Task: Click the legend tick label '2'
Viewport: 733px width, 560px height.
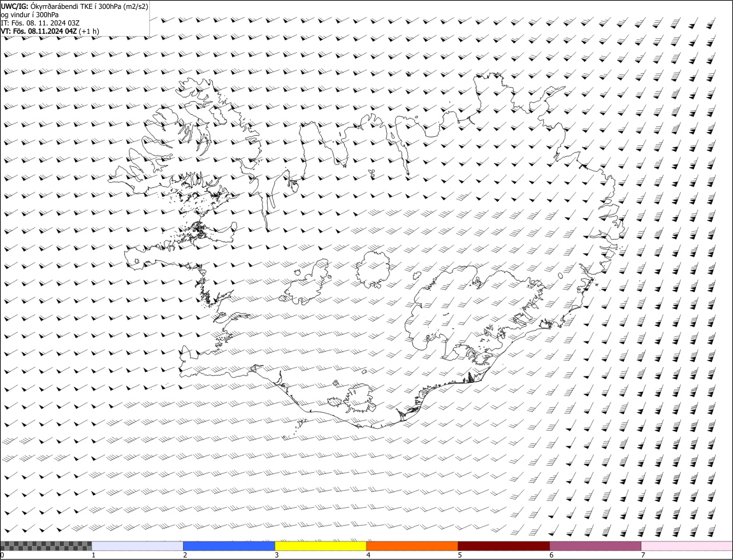Action: click(x=185, y=556)
